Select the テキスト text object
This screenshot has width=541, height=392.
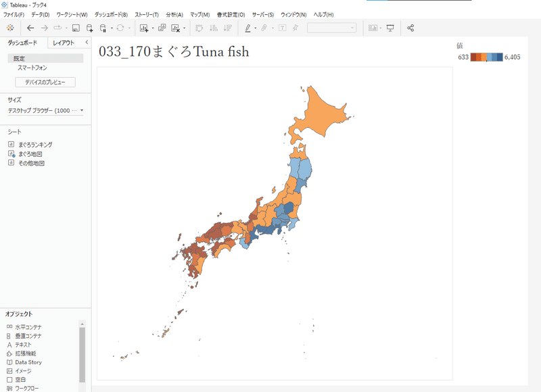click(x=20, y=345)
